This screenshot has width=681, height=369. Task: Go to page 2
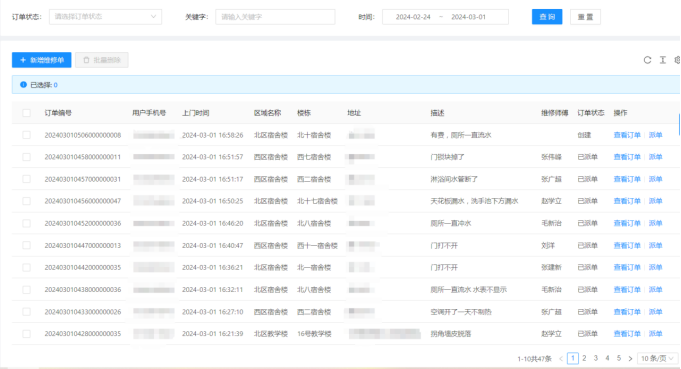(584, 358)
